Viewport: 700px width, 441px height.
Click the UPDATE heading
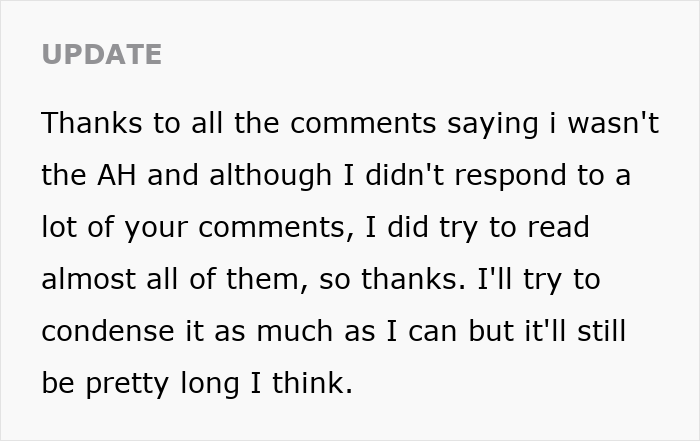pyautogui.click(x=101, y=54)
